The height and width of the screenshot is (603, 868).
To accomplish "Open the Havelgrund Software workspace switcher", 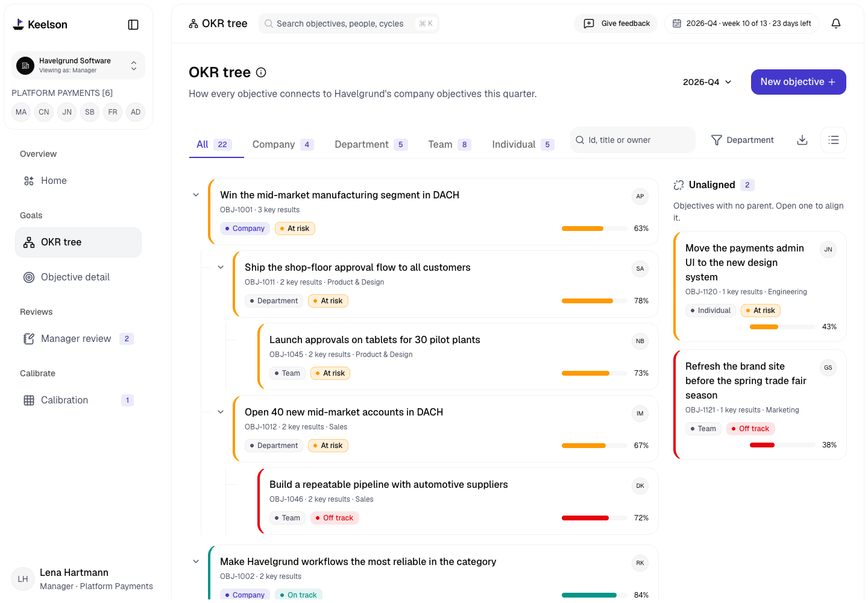I will coord(78,65).
